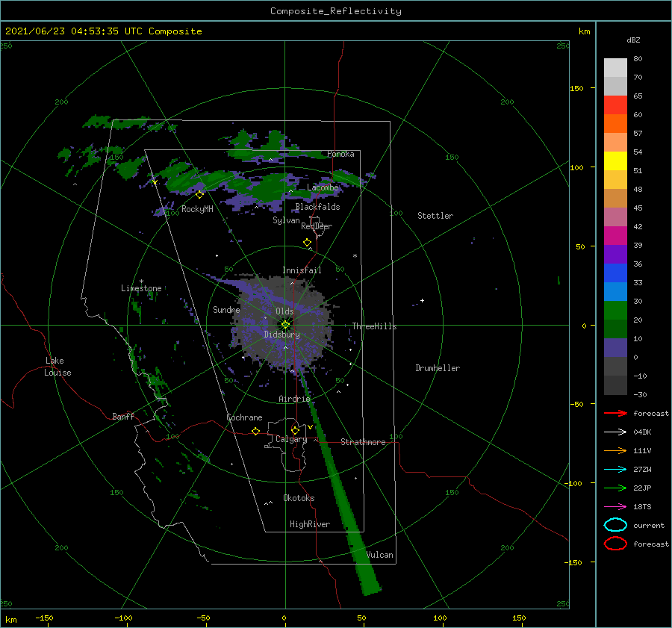Click the cyan current ellipse icon
Screen dimensions: 672x628
coord(615,525)
